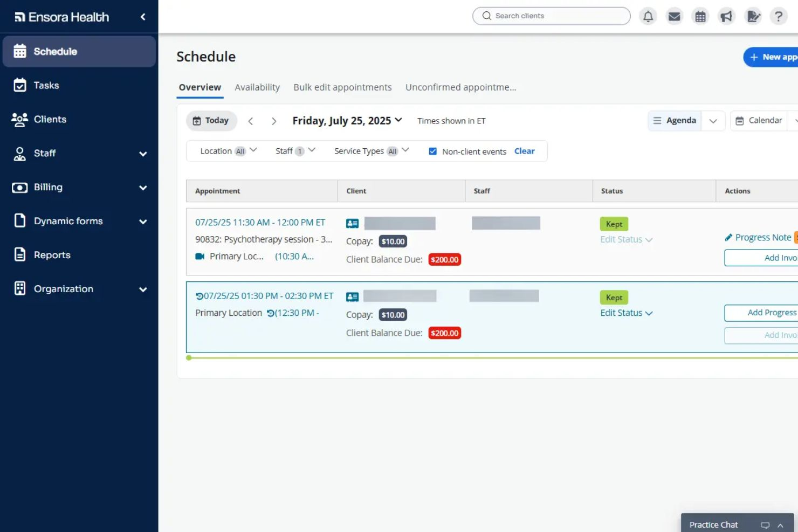Viewport: 798px width, 532px height.
Task: Click the Add Progress Note button
Action: 761,313
